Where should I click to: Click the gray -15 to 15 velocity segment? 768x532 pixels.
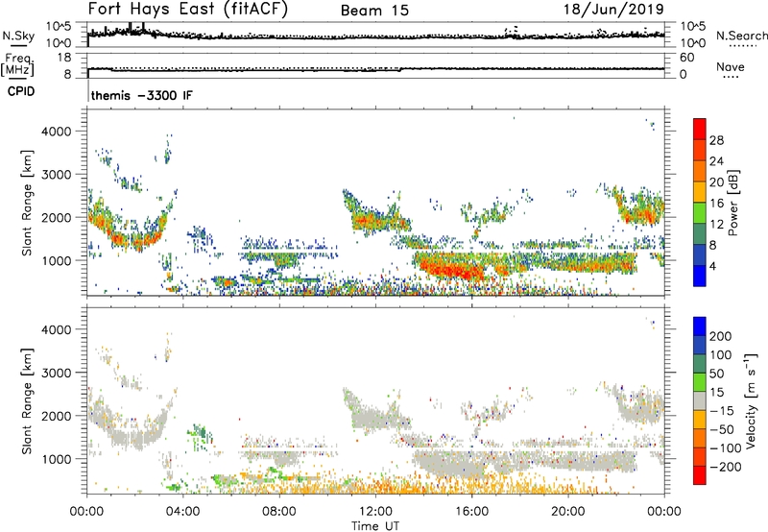(700, 400)
